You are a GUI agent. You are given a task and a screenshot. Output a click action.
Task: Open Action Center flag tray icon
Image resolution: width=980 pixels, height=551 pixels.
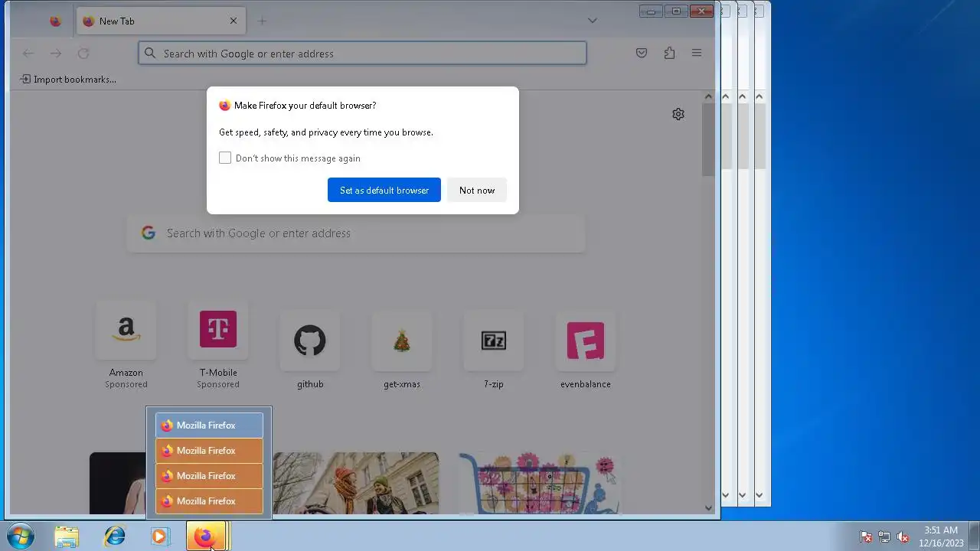[x=866, y=537]
